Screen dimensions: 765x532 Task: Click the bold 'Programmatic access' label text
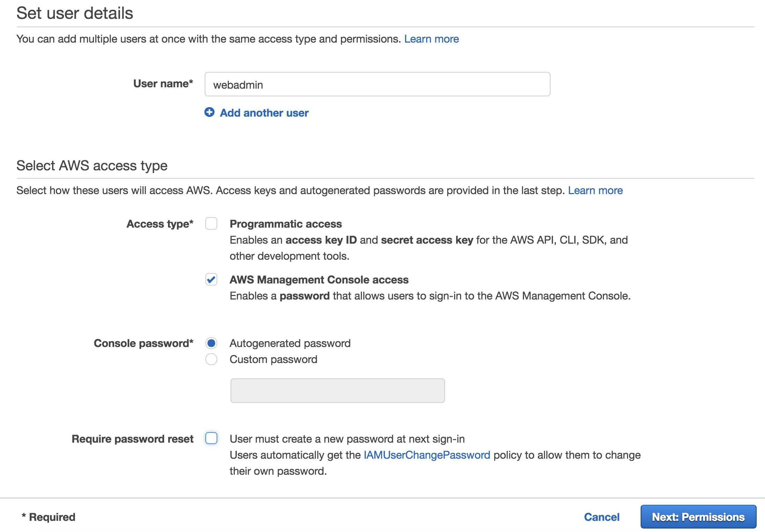286,224
